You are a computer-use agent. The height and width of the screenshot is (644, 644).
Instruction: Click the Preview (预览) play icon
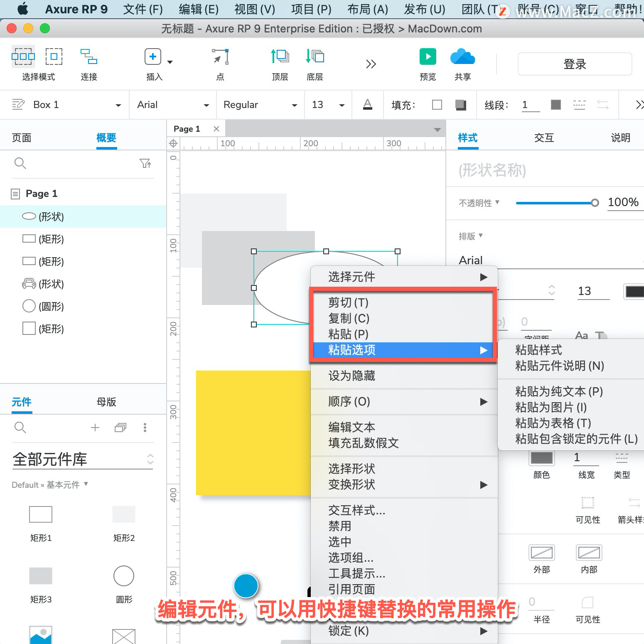428,57
